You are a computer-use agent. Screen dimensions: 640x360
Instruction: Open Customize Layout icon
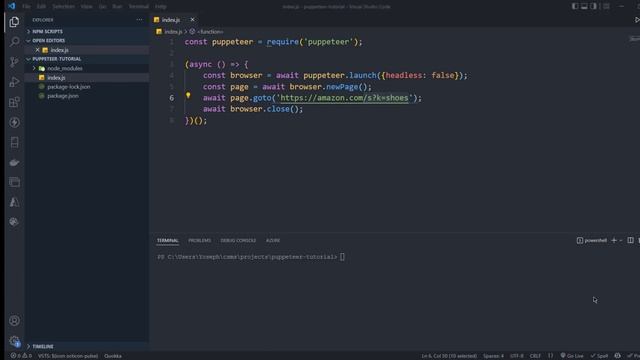(607, 6)
